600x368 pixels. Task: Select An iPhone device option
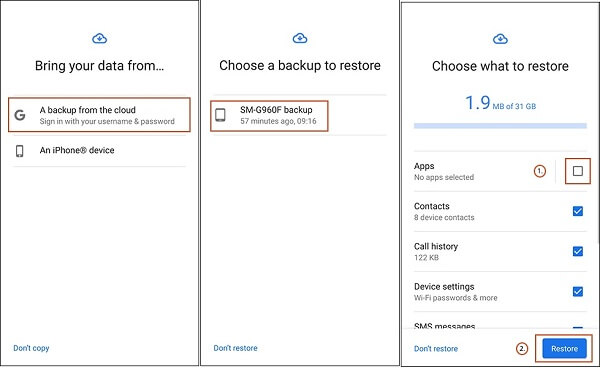point(99,151)
